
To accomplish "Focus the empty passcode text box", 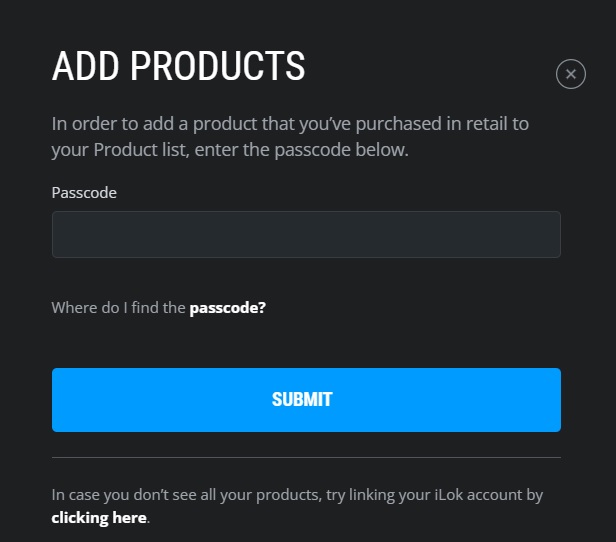I will coord(306,234).
